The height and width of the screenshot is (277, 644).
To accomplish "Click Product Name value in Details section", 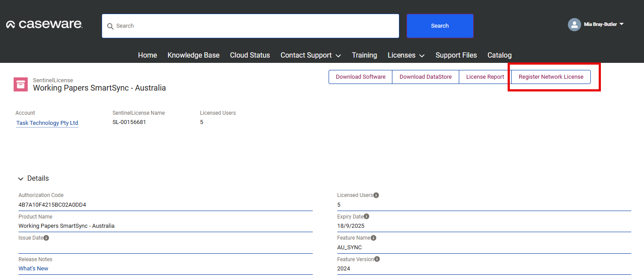I will (66, 226).
